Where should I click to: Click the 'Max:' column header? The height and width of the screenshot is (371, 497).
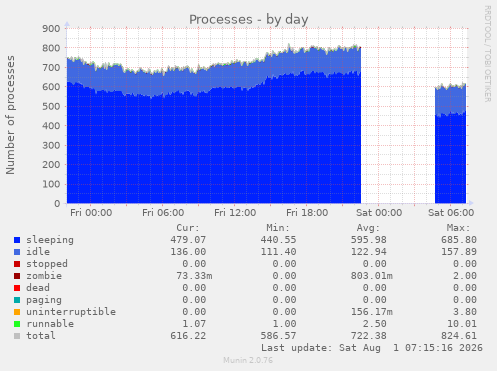(x=458, y=228)
